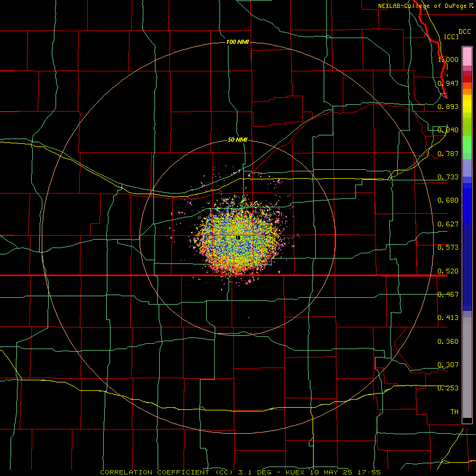Viewport: 476px width, 476px height.
Task: Click the 0.573 color scale value
Action: click(x=448, y=248)
